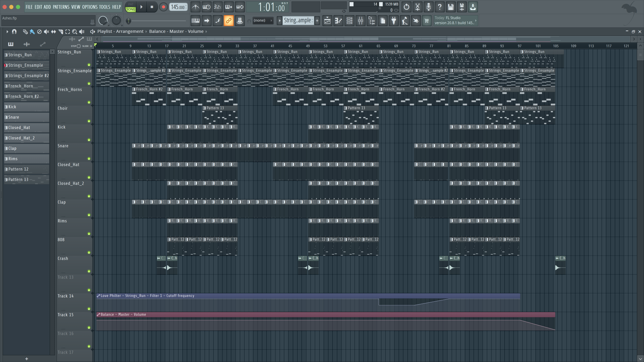The height and width of the screenshot is (362, 644).
Task: Mute the Strings_Run track green light
Action: (89, 65)
